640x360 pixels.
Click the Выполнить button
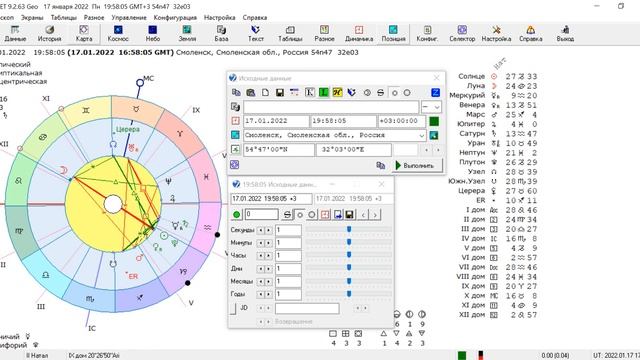point(418,166)
